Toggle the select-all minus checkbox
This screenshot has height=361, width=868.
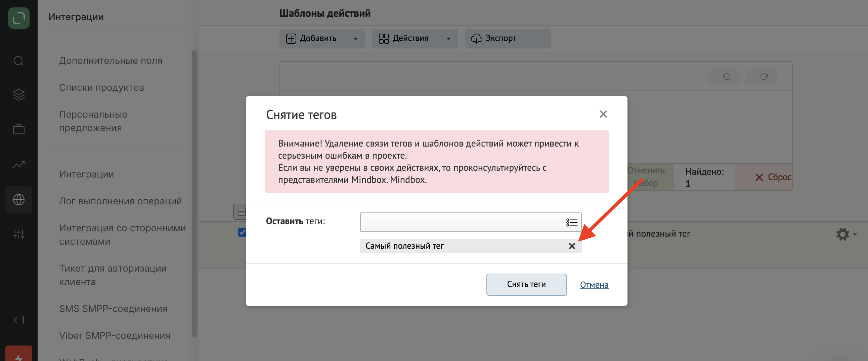241,212
